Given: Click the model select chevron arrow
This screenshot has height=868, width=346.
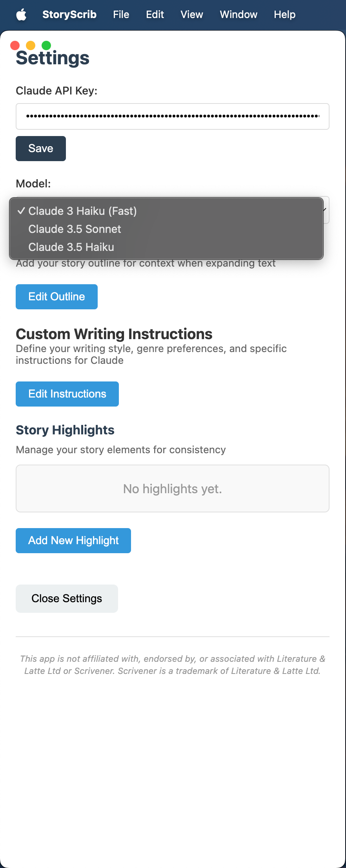Looking at the screenshot, I should pos(325,210).
